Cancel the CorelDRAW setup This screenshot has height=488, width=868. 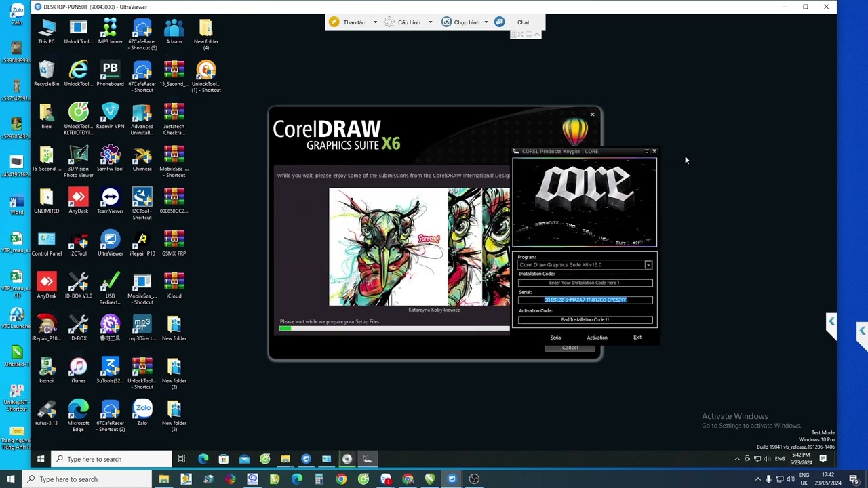pyautogui.click(x=570, y=348)
